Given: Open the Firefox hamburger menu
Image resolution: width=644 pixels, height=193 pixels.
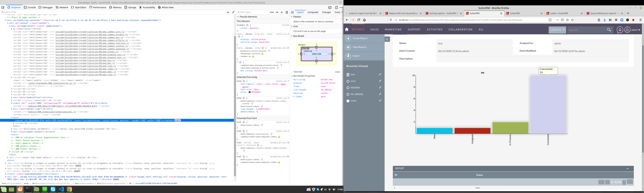Looking at the screenshot, I should pos(640,20).
